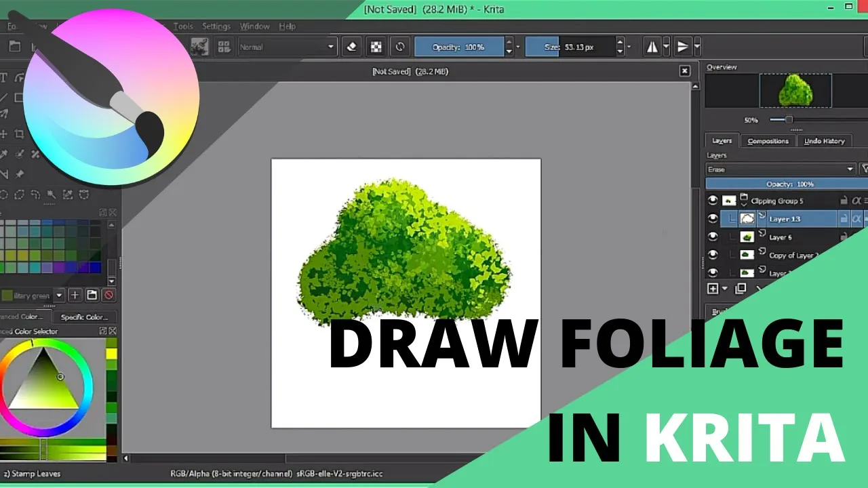Viewport: 868px width, 488px height.
Task: Pick the yellow swatch in color history
Action: pos(111,354)
